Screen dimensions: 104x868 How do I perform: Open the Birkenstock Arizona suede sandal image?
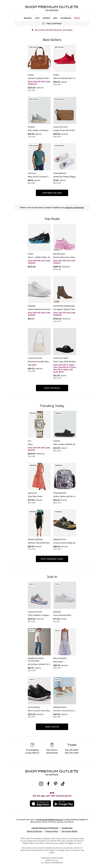(x=65, y=523)
